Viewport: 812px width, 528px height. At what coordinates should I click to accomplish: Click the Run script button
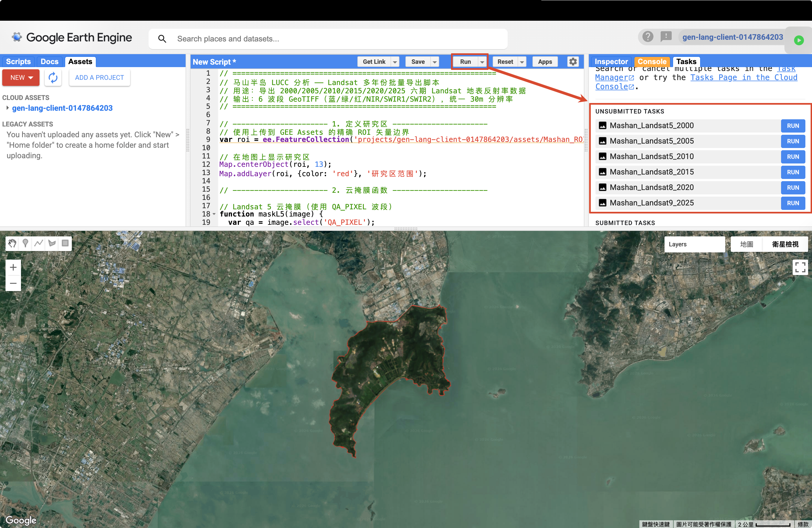pyautogui.click(x=465, y=62)
